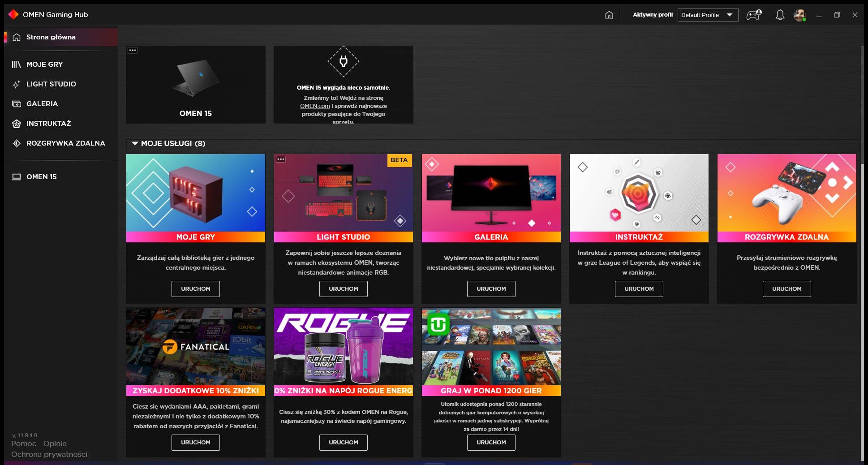Click the Strona główna house icon in sidebar

tap(17, 37)
